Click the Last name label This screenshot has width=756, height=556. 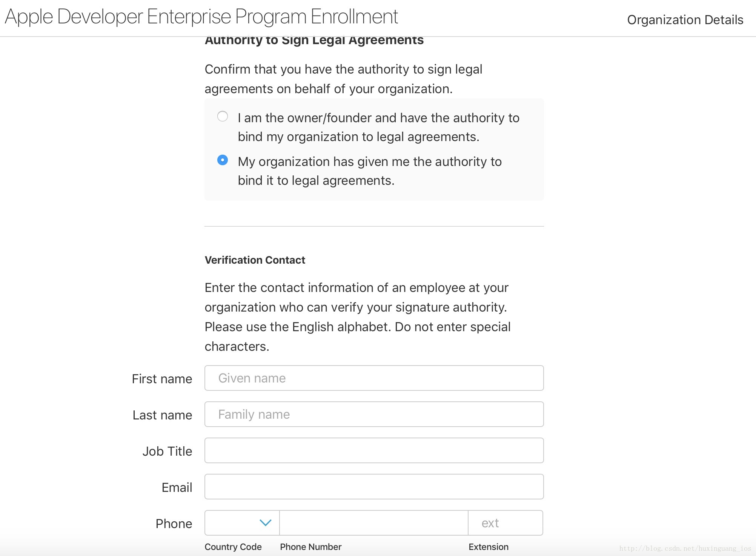(162, 415)
